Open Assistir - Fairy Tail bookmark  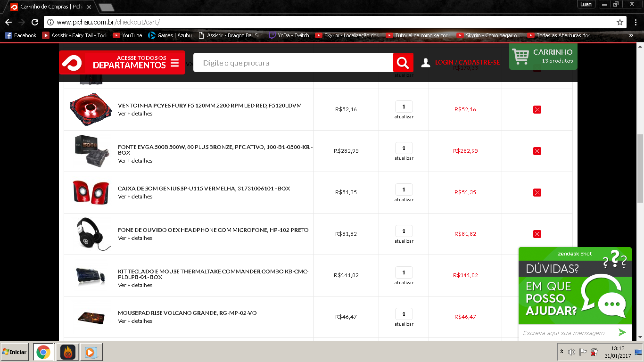[74, 35]
